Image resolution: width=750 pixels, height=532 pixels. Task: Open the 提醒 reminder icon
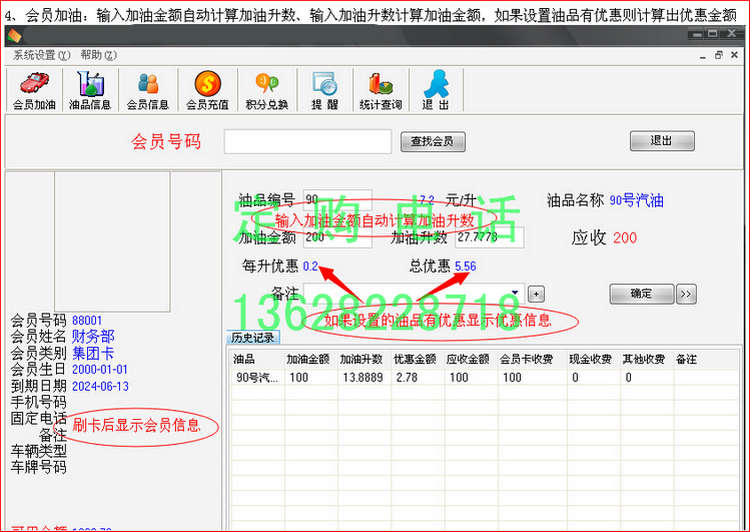click(x=325, y=90)
